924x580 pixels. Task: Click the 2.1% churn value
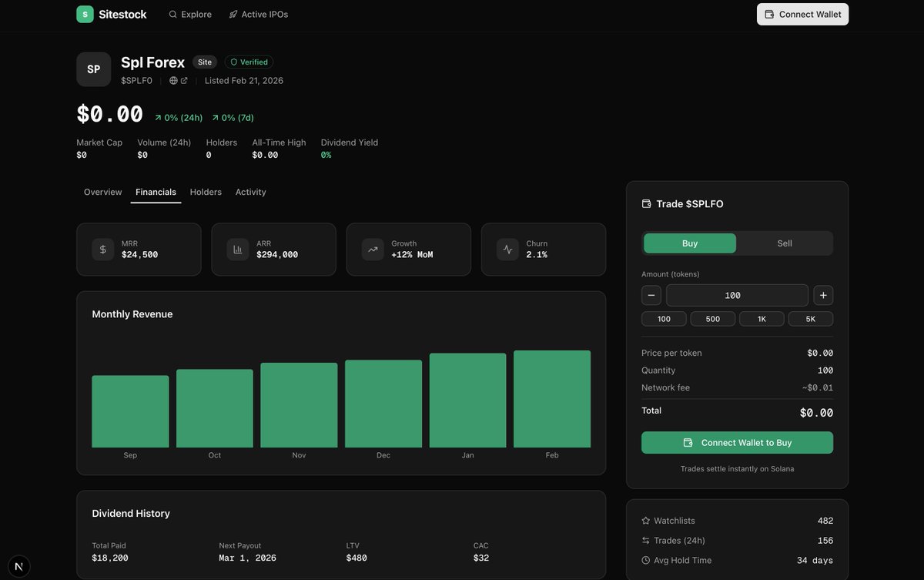[x=537, y=255]
